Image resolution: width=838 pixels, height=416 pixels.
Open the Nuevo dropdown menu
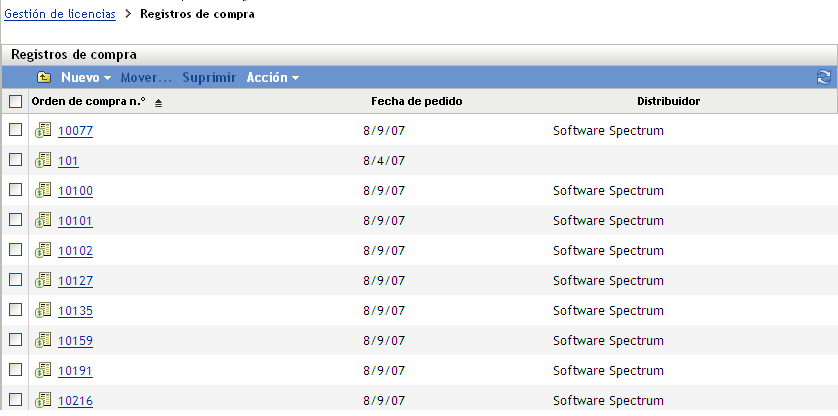point(85,77)
